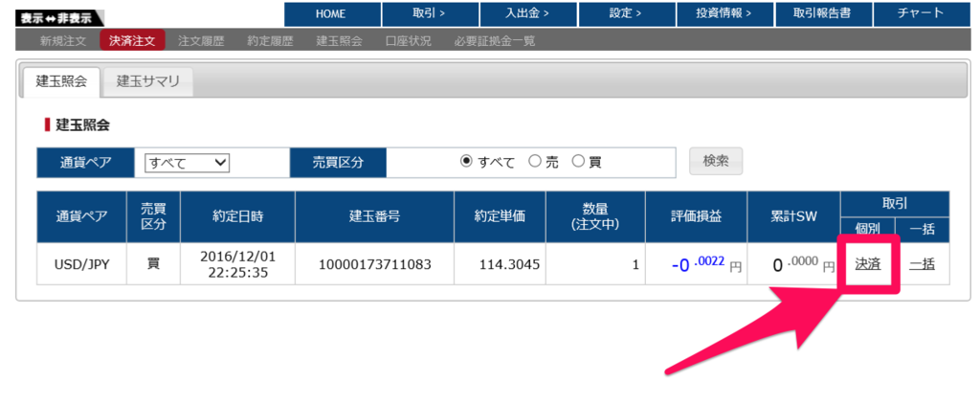The image size is (980, 405).
Task: Expand the 通貨ペア dropdown showing すべて
Action: point(188,163)
